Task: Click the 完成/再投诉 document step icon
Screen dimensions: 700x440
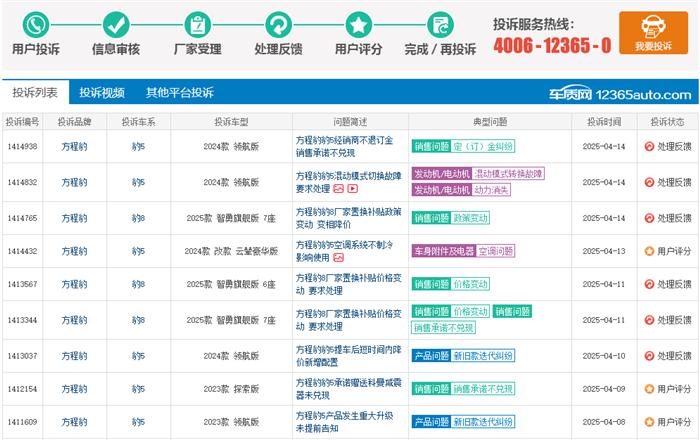Action: pos(440,25)
